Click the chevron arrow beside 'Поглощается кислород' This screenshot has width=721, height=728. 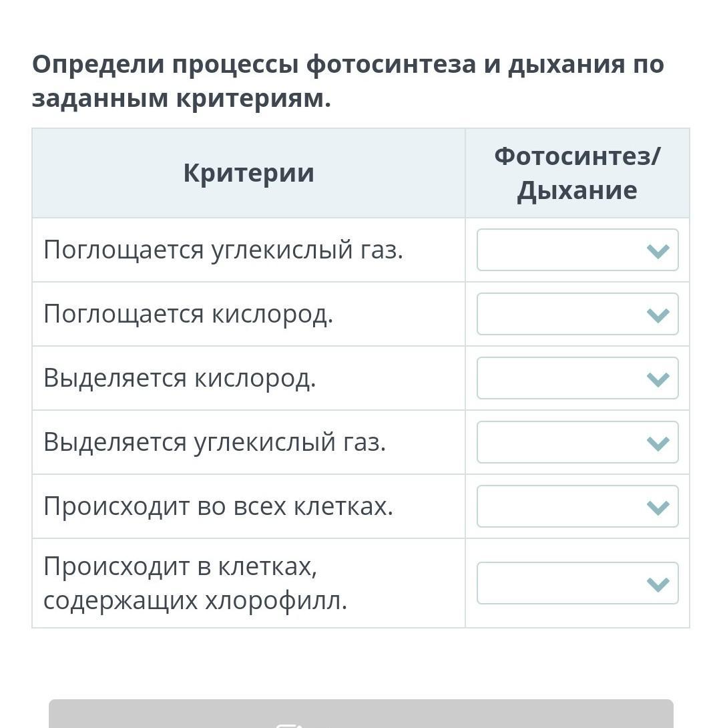coord(658,315)
